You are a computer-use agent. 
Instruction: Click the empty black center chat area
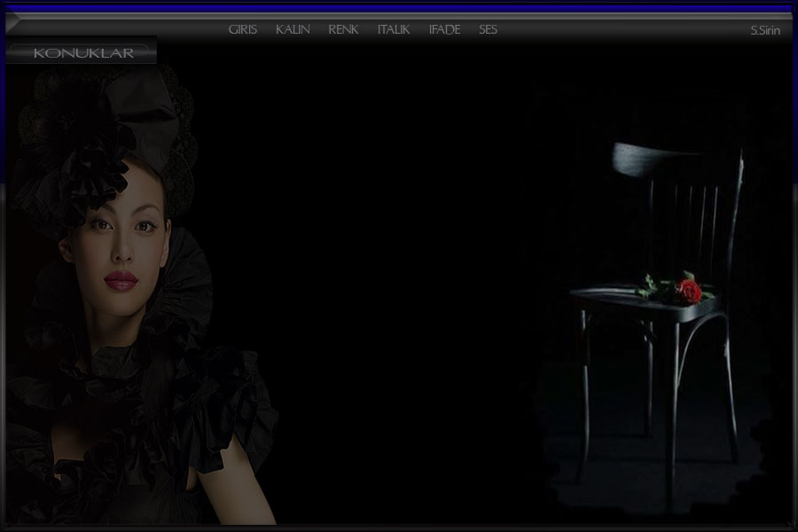(x=399, y=266)
